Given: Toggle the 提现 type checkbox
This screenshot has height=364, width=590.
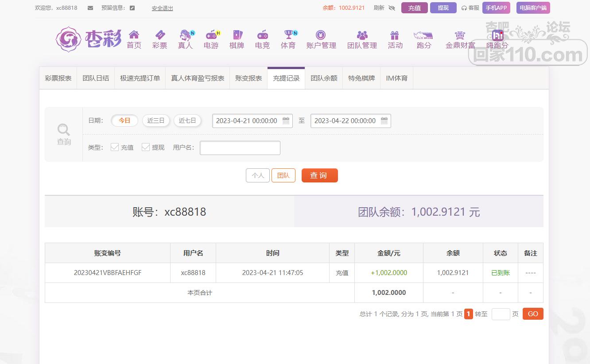Looking at the screenshot, I should (145, 147).
